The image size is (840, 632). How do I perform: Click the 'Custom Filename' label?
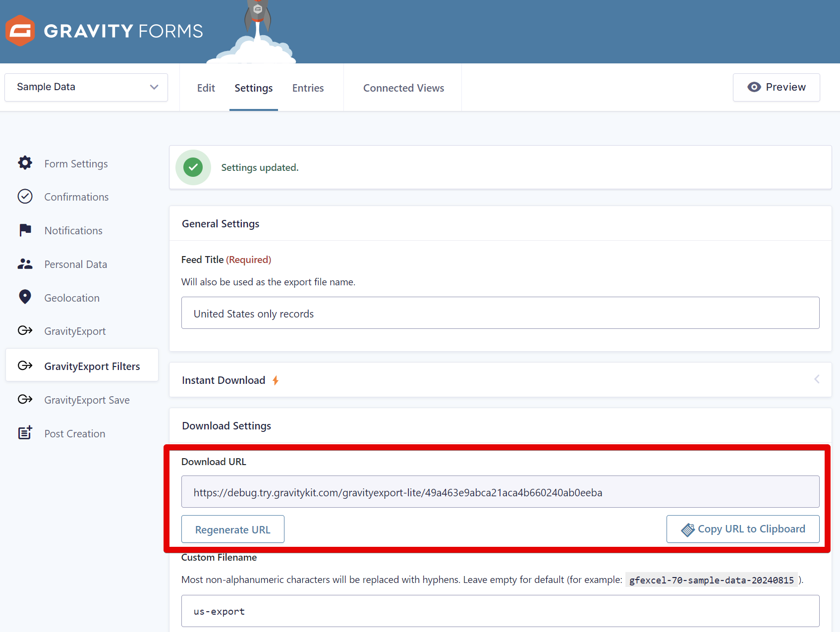click(x=219, y=557)
